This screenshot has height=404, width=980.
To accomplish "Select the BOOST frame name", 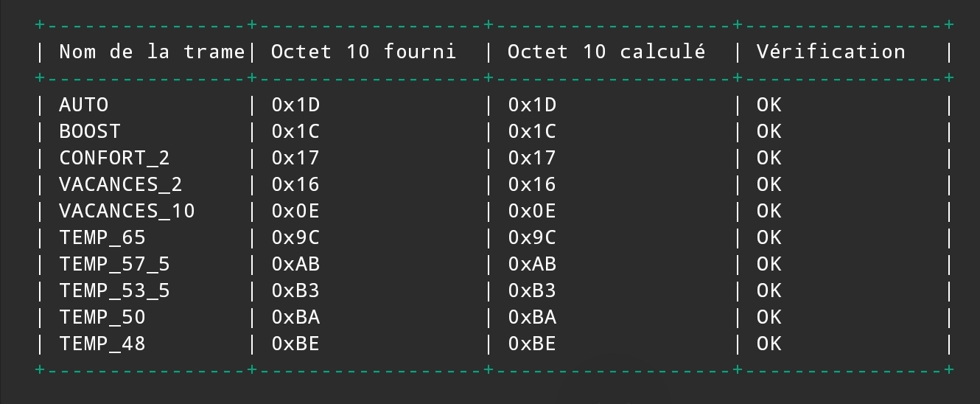I will pyautogui.click(x=89, y=131).
